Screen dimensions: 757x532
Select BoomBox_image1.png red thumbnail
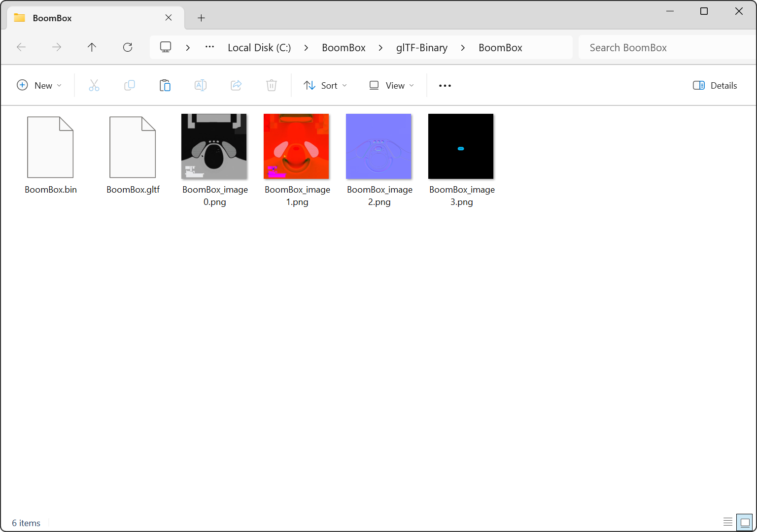(x=296, y=146)
